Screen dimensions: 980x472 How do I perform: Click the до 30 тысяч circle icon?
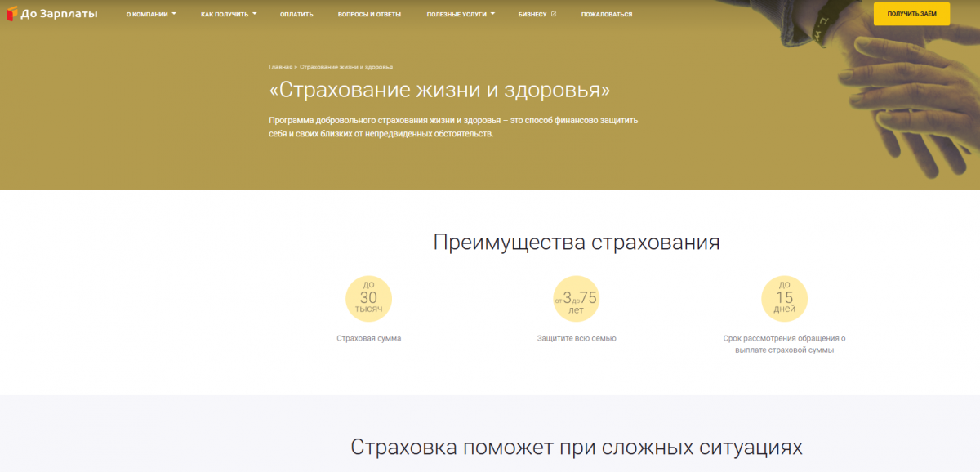coord(368,298)
